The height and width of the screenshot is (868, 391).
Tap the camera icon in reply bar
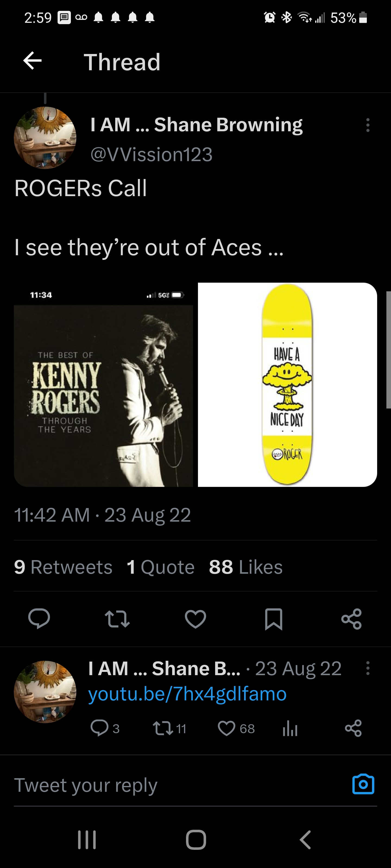363,784
